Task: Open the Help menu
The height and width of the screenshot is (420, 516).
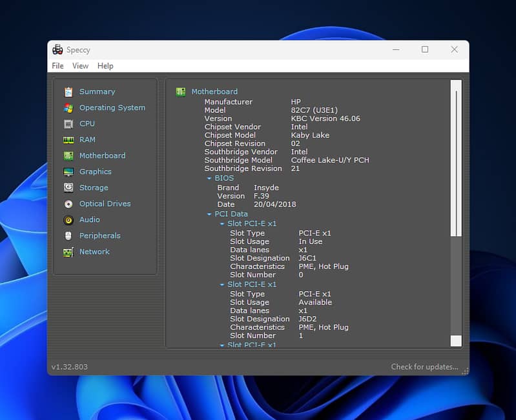Action: [105, 66]
